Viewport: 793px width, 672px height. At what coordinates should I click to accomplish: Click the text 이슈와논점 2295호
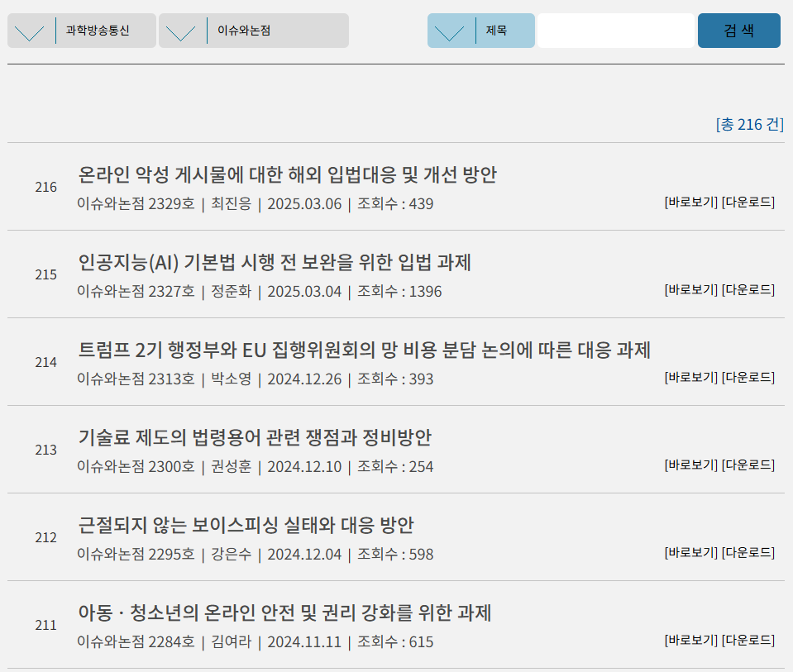click(136, 554)
